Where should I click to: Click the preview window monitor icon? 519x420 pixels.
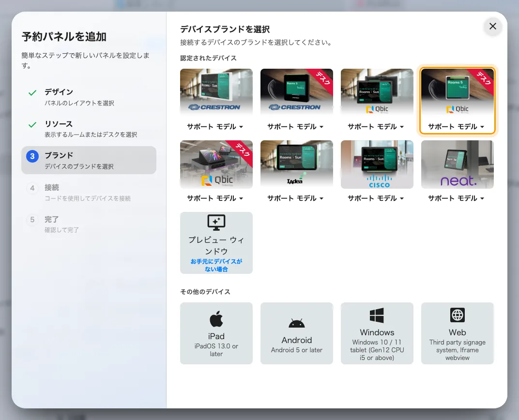(x=216, y=223)
